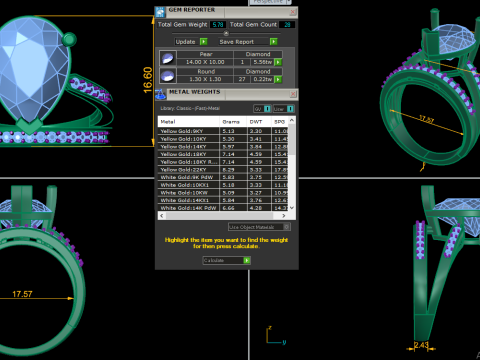
Task: Sort by the Metal column header
Action: click(189, 122)
